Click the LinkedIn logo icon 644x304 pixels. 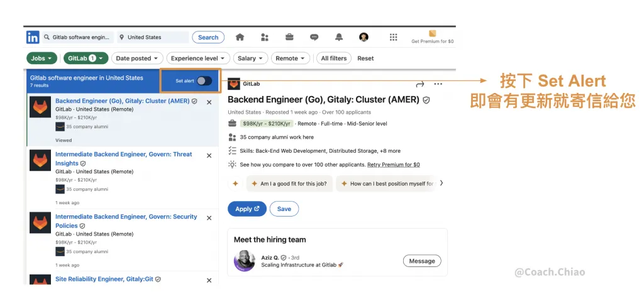tap(33, 38)
